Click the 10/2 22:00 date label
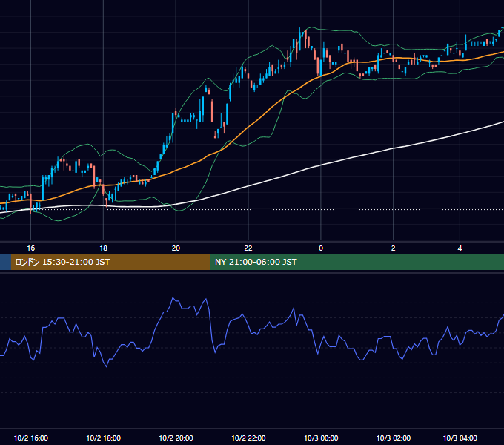This screenshot has height=445, width=504. pos(248,438)
